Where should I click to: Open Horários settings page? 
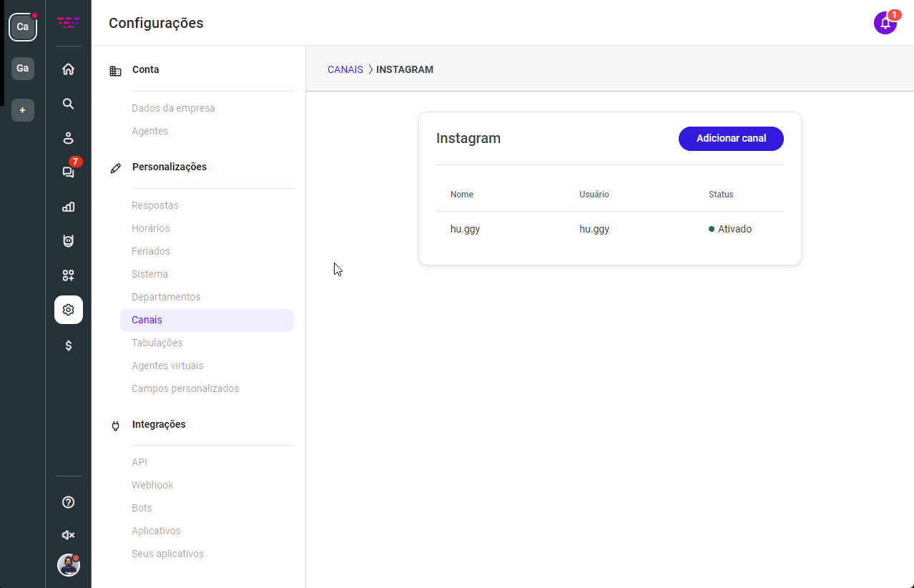coord(151,228)
